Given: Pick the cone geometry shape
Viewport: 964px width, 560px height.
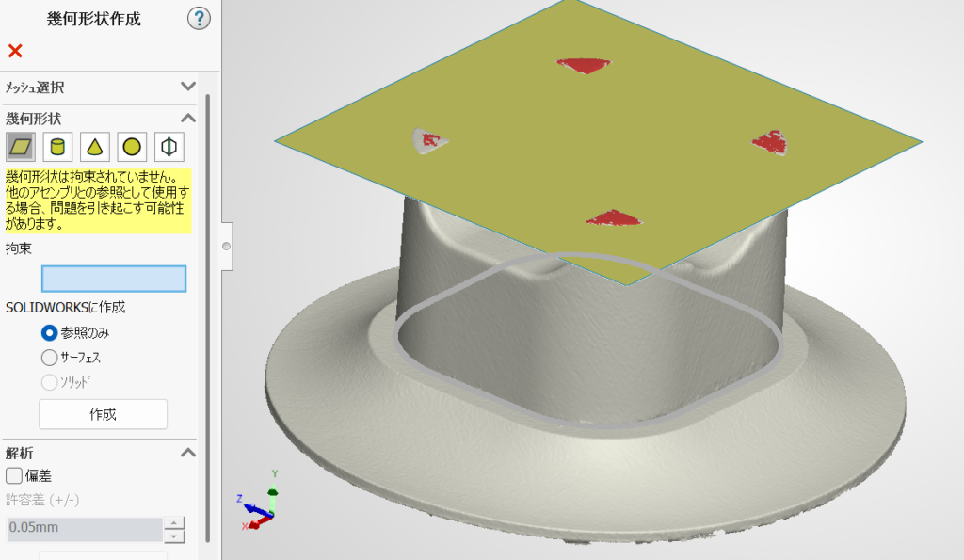Looking at the screenshot, I should (x=94, y=147).
